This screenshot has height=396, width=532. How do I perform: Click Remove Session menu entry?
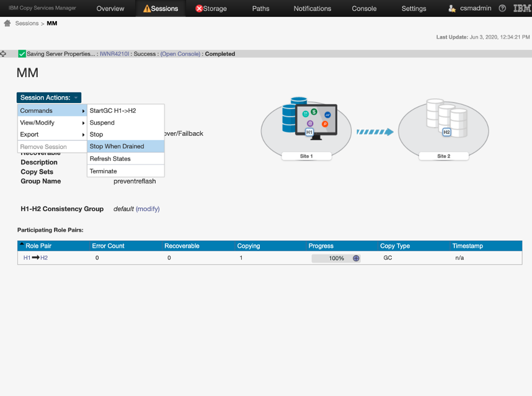point(52,146)
